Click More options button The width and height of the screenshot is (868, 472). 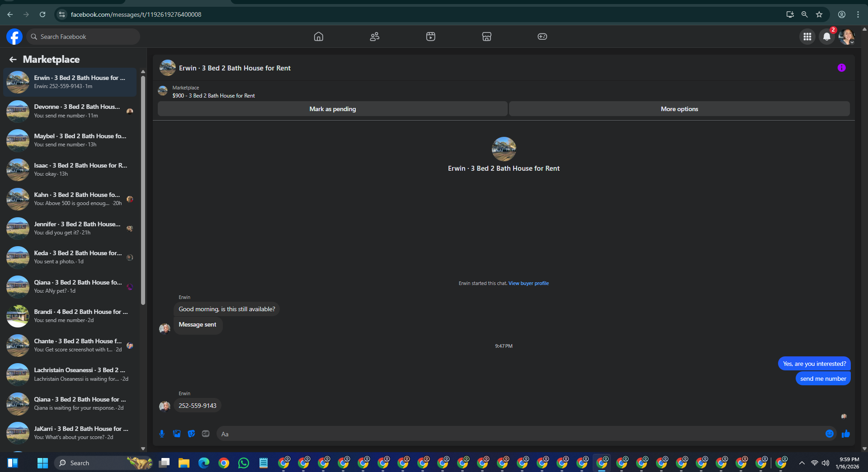[x=679, y=109]
